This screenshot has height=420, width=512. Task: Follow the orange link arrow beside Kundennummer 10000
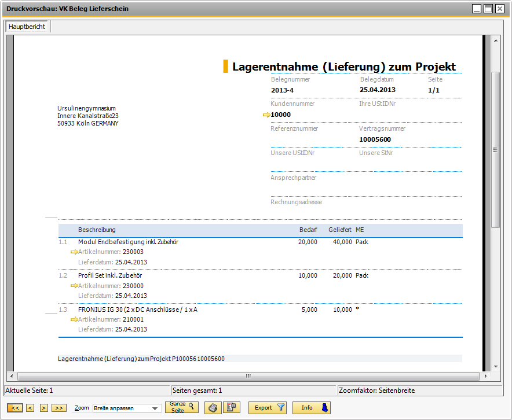(266, 115)
